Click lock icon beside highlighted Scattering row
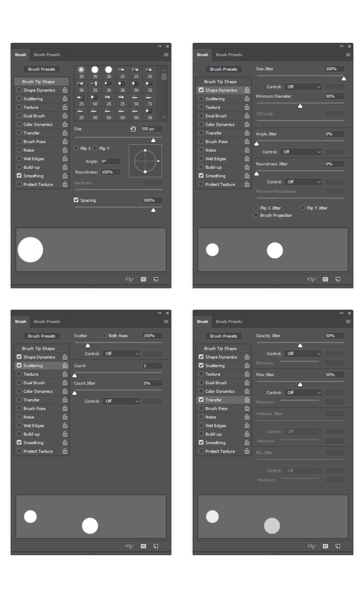Viewport: 364px width, 598px height. coord(65,365)
